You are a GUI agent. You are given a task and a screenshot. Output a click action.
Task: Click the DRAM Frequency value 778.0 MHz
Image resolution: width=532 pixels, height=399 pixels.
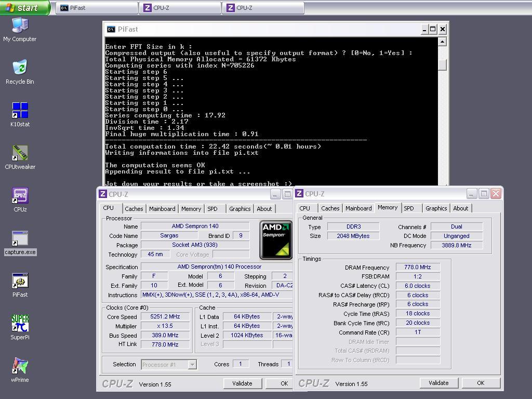point(418,267)
